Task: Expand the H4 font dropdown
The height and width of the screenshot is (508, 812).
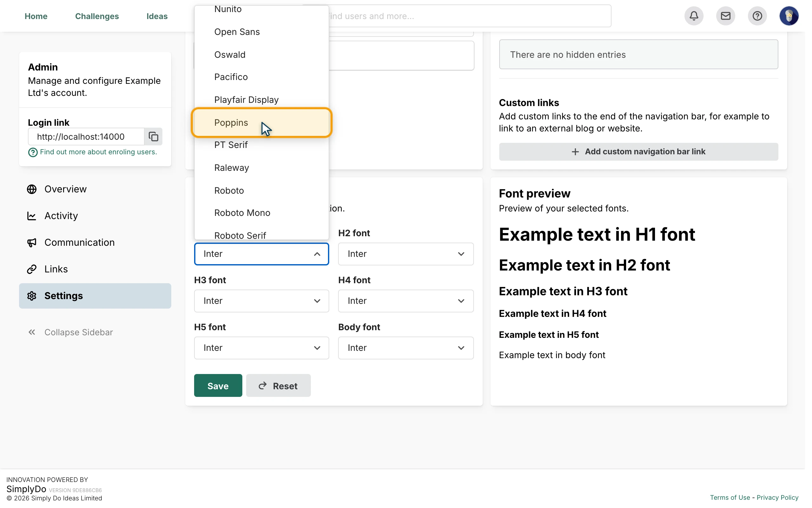Action: pyautogui.click(x=406, y=301)
